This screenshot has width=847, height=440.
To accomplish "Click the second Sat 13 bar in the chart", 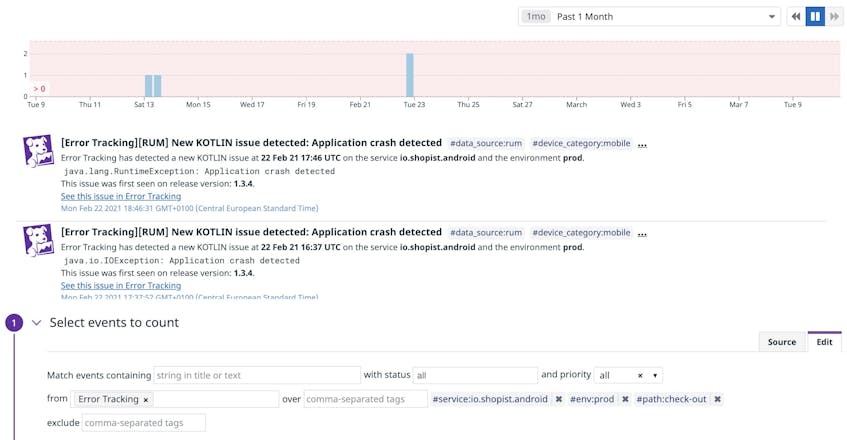I will pyautogui.click(x=158, y=86).
